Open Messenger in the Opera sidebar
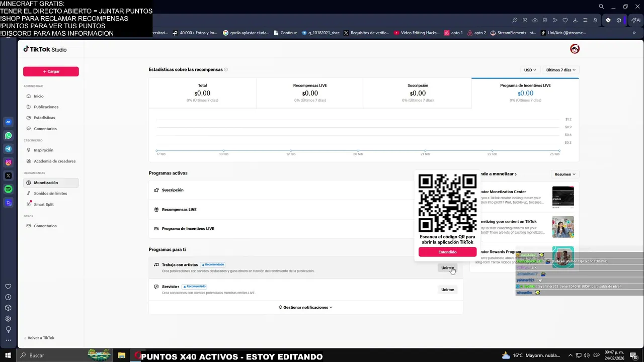The height and width of the screenshot is (362, 644). 8,122
